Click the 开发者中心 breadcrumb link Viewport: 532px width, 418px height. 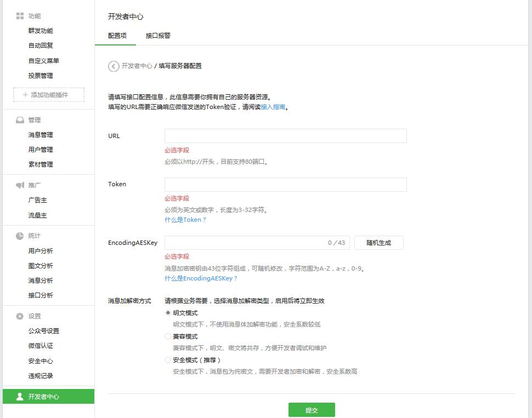[x=137, y=66]
